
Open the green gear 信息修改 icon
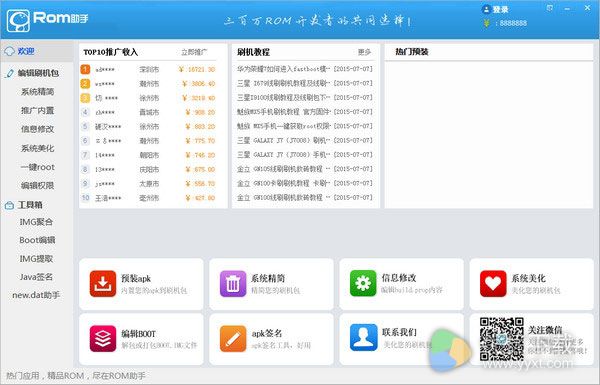[363, 284]
